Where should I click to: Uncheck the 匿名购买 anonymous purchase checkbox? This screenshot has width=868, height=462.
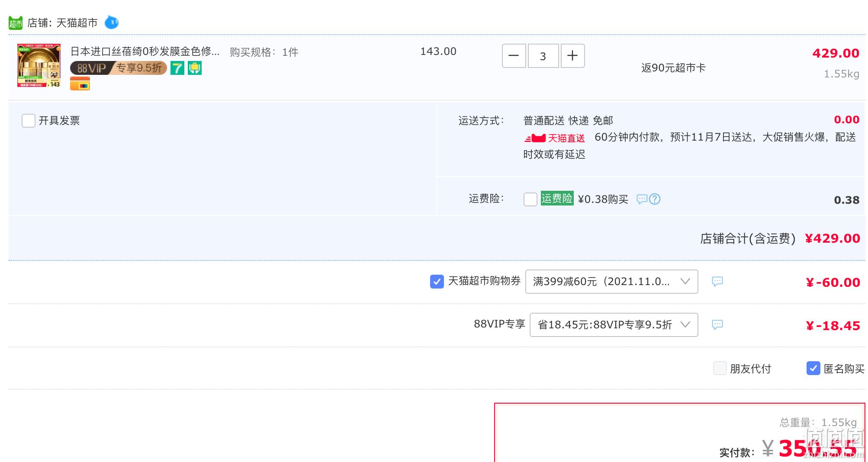point(813,368)
